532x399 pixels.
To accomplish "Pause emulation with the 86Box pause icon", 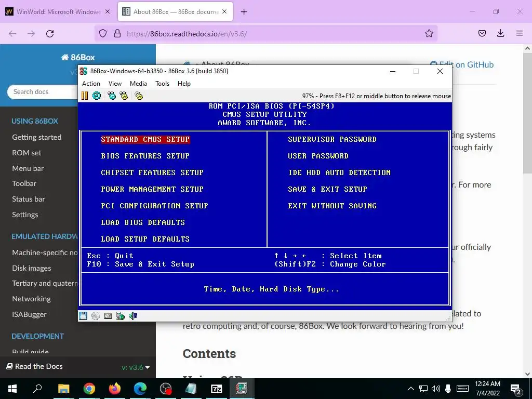I will point(85,96).
